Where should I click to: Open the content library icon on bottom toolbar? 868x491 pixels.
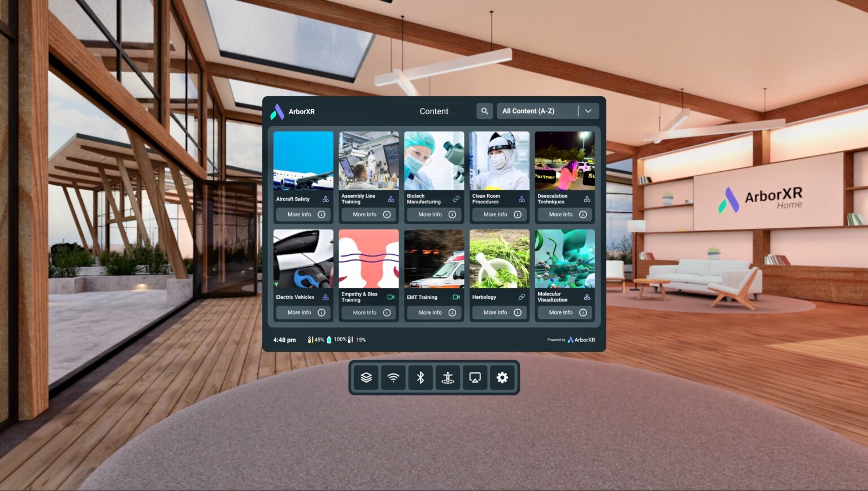(366, 377)
